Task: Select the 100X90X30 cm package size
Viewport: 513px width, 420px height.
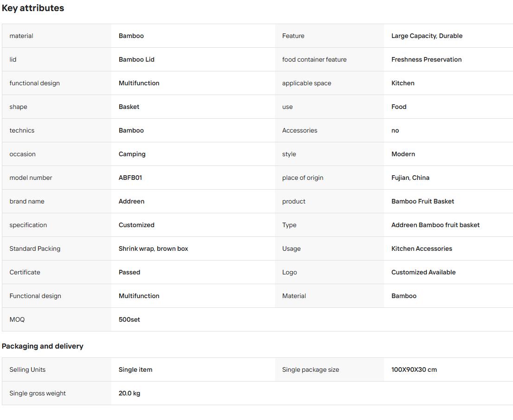Action: (x=414, y=369)
